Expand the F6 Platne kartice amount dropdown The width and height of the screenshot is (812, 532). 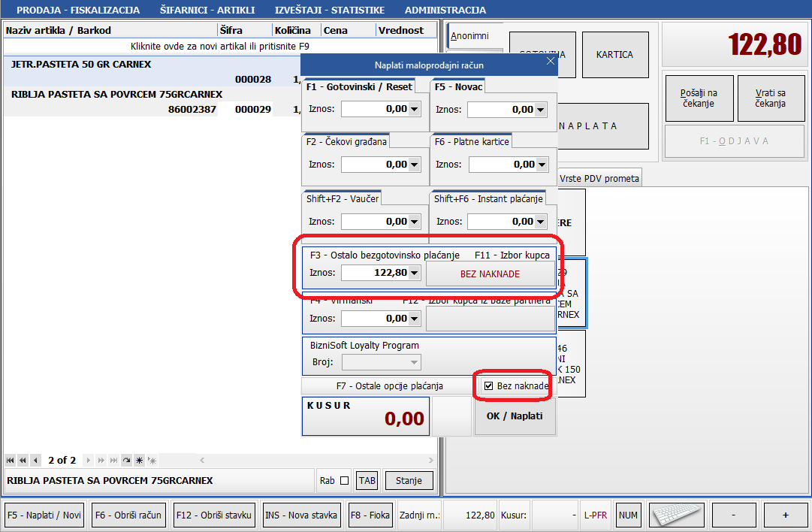pos(542,165)
